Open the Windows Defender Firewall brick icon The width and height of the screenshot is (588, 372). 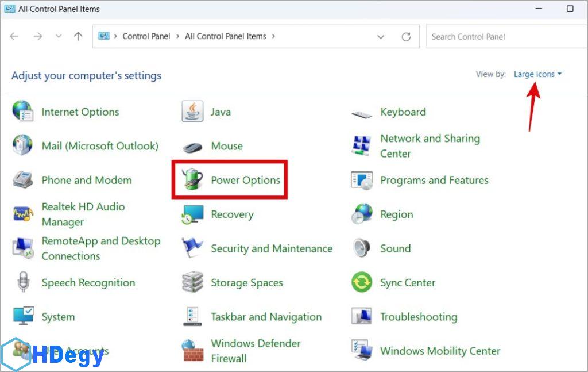coord(192,350)
